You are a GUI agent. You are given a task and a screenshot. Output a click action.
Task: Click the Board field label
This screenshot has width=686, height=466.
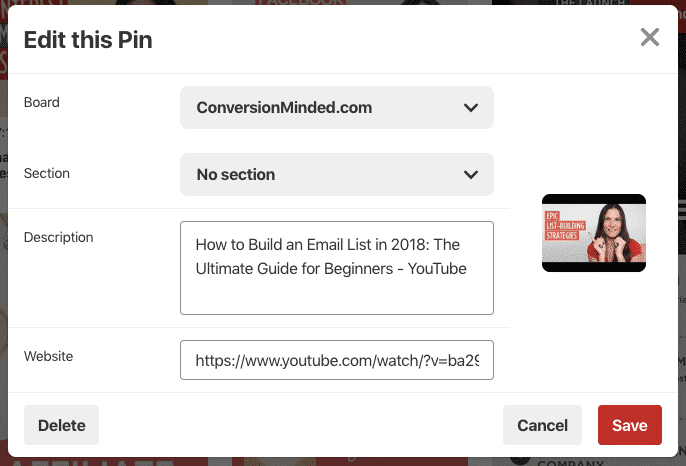(x=42, y=102)
